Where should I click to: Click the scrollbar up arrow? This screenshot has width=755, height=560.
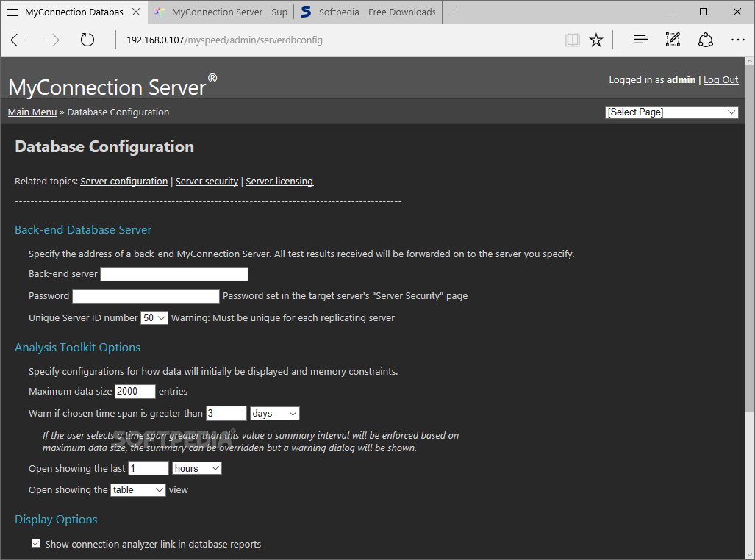point(750,61)
